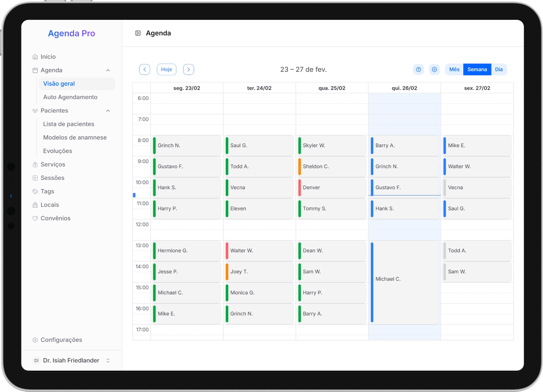Click the current time marker on time axis
The image size is (543, 392).
point(134,195)
